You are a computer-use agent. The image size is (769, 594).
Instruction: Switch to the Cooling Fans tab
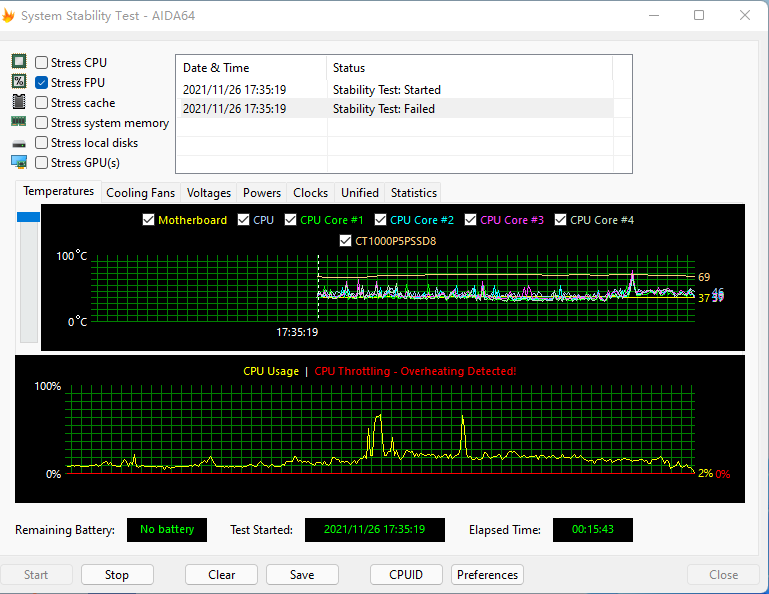point(140,193)
